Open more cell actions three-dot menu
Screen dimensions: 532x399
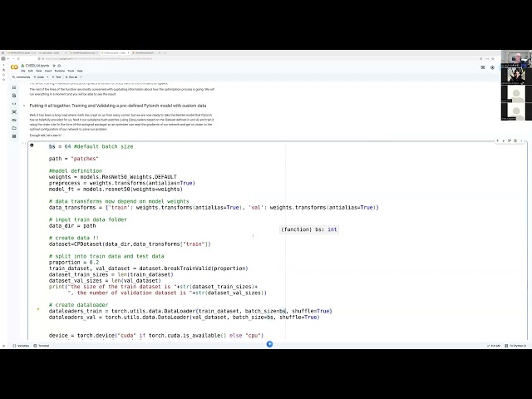tap(521, 140)
